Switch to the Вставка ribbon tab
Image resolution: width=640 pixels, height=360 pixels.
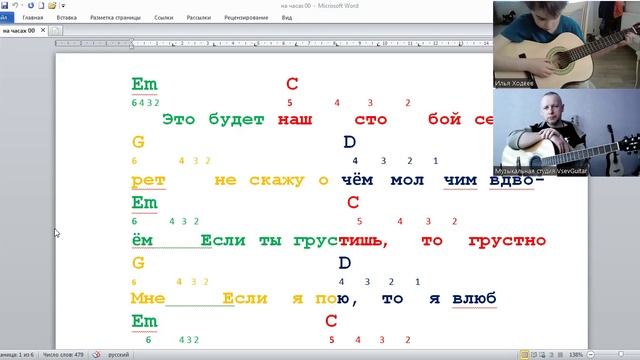(x=67, y=18)
